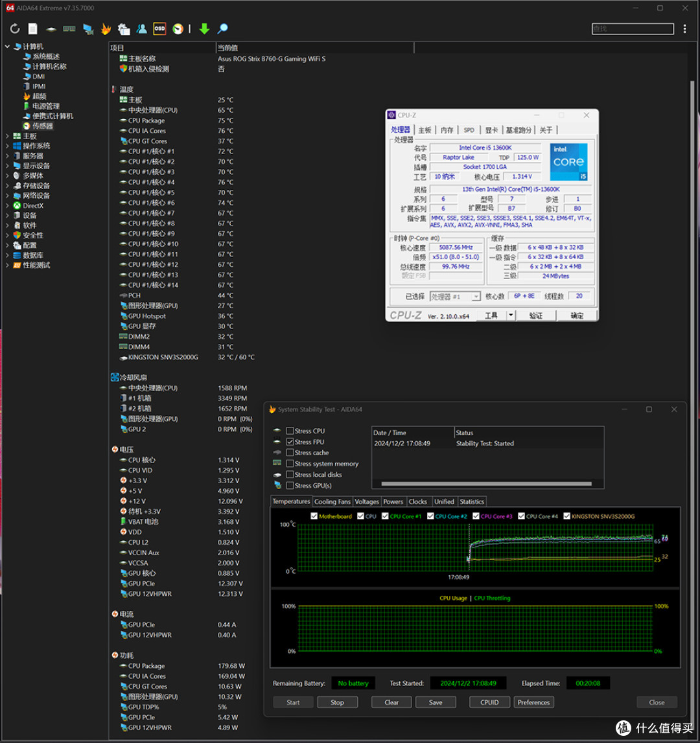The width and height of the screenshot is (700, 743).
Task: Click the memory module toolbar icon
Action: click(x=69, y=29)
